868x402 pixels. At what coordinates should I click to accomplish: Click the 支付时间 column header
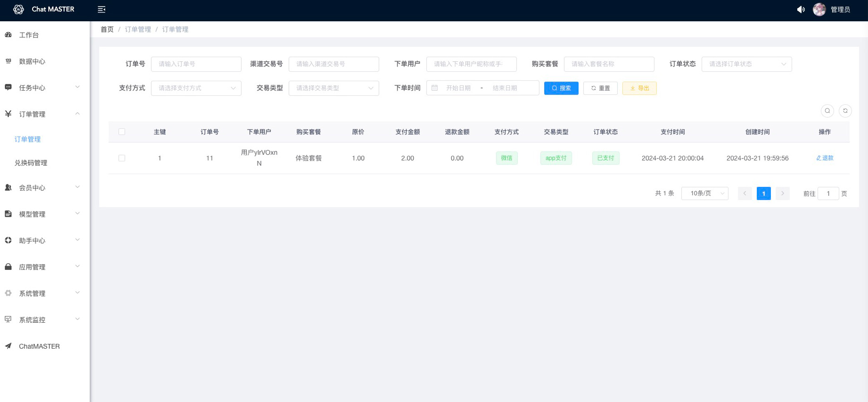(x=673, y=132)
